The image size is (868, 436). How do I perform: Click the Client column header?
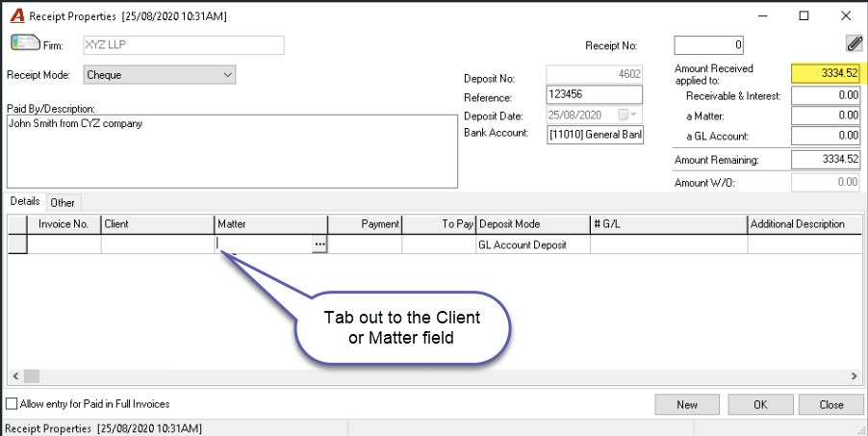tap(158, 224)
